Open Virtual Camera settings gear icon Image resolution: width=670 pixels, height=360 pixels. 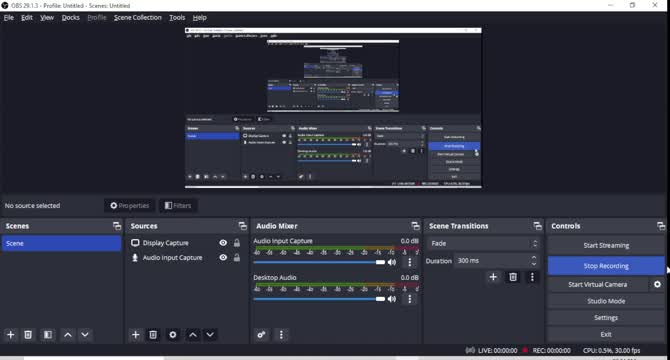click(x=657, y=284)
